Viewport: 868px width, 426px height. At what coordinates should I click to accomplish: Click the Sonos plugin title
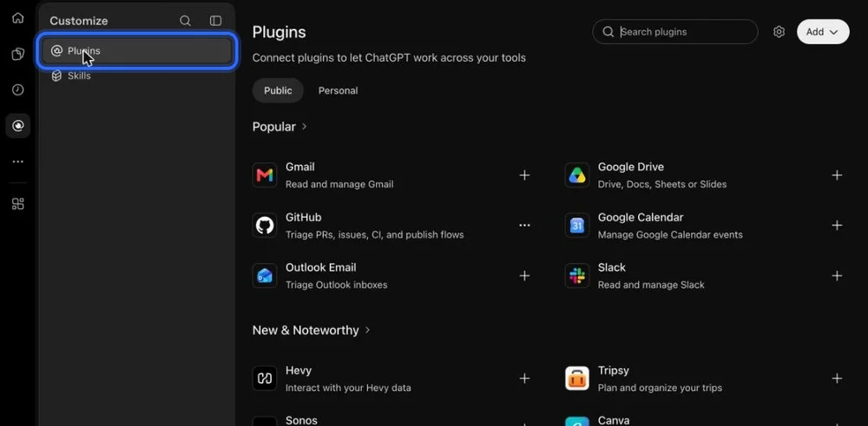pyautogui.click(x=302, y=421)
